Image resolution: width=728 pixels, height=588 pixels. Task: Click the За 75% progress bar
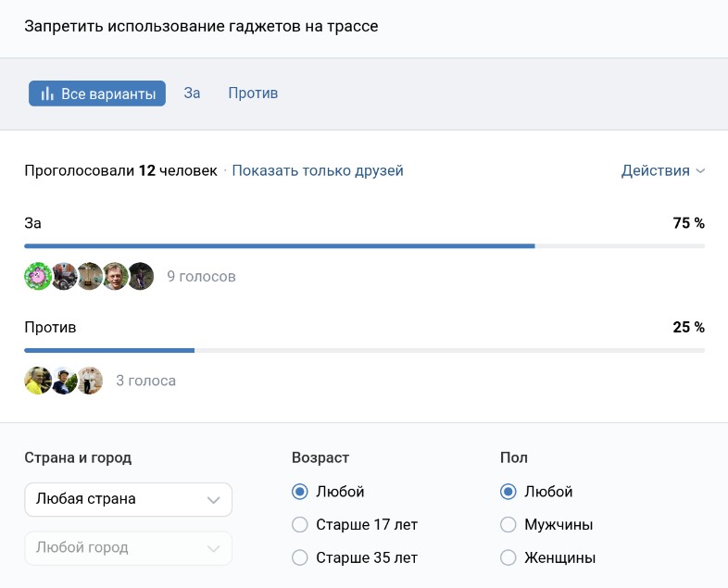tap(364, 246)
